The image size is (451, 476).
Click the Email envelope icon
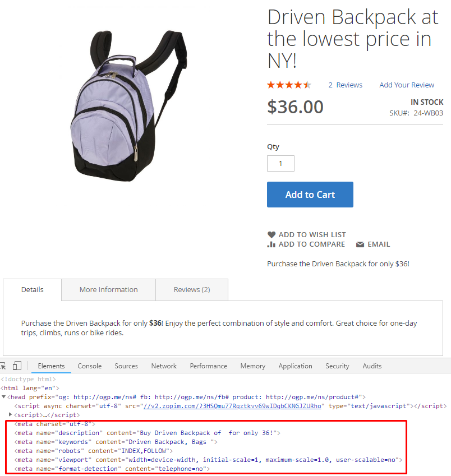pyautogui.click(x=360, y=244)
